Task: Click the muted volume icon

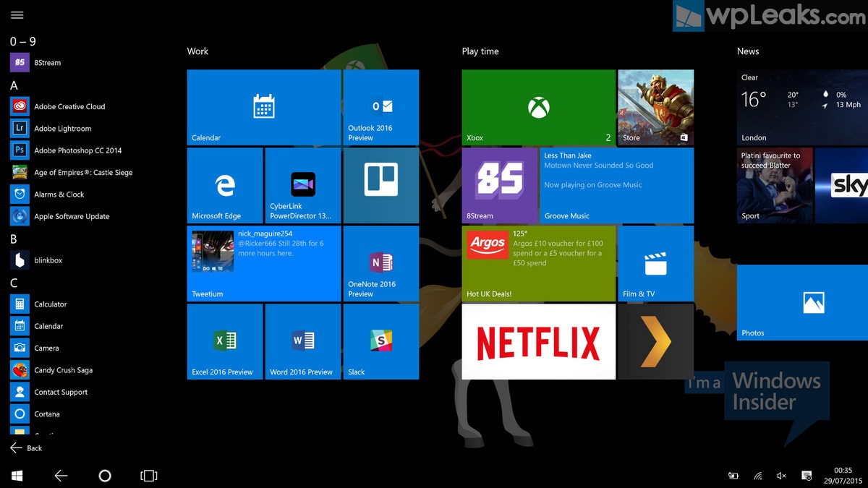Action: pos(781,476)
